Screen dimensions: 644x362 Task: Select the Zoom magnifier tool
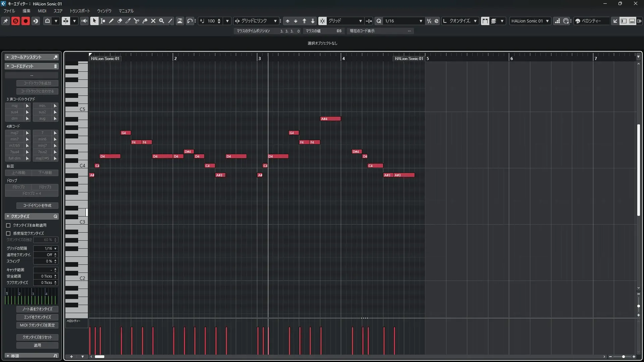pos(162,21)
